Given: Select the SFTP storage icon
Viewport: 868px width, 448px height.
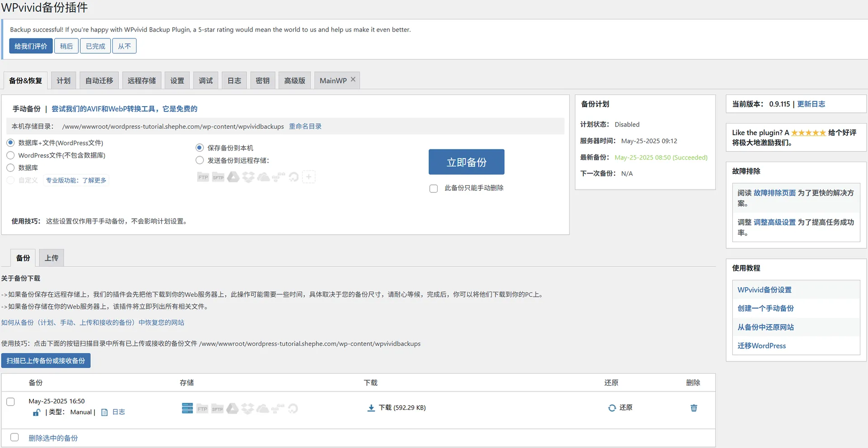Looking at the screenshot, I should pyautogui.click(x=218, y=177).
